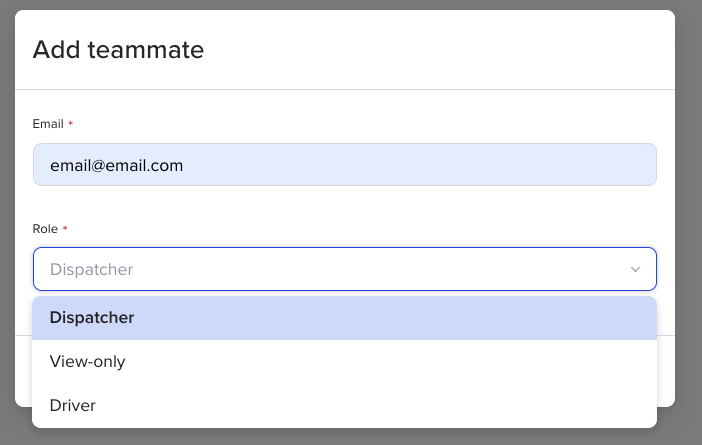
Task: Click the Role field label
Action: point(45,229)
